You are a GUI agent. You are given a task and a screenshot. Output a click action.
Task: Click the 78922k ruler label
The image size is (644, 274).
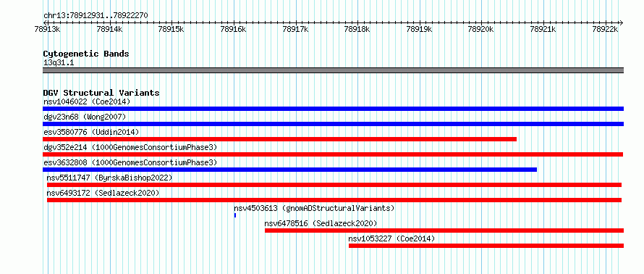pyautogui.click(x=605, y=29)
